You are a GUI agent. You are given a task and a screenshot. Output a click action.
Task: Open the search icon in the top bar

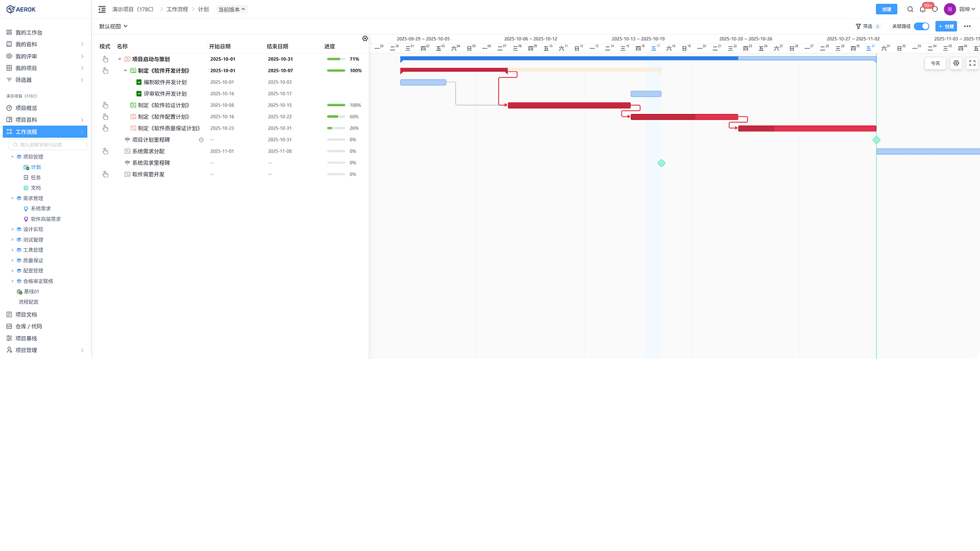tap(910, 9)
